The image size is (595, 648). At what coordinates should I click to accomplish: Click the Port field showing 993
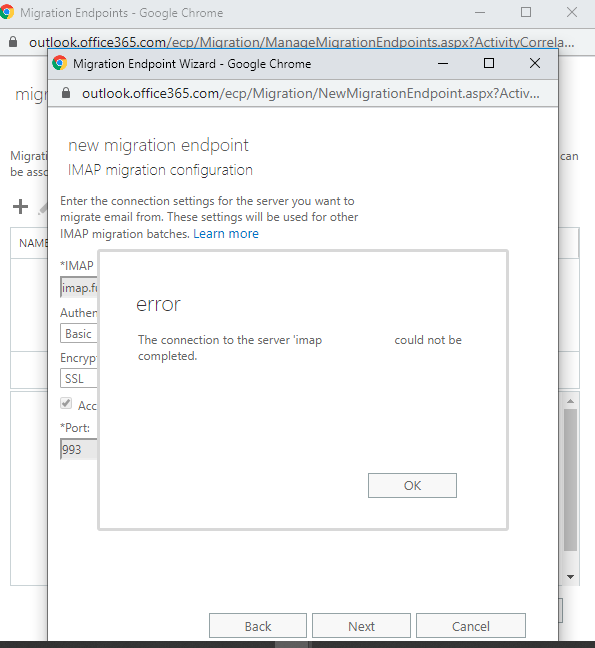(79, 449)
